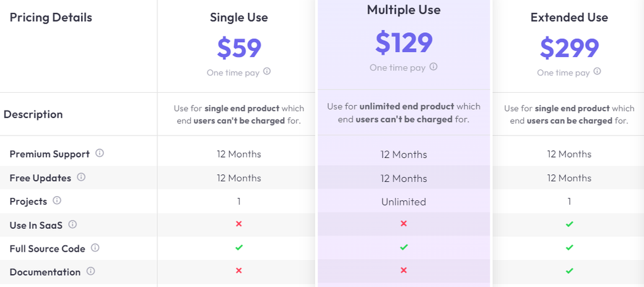
Task: Click green checkmark for Single Use Source Code
Action: point(239,247)
